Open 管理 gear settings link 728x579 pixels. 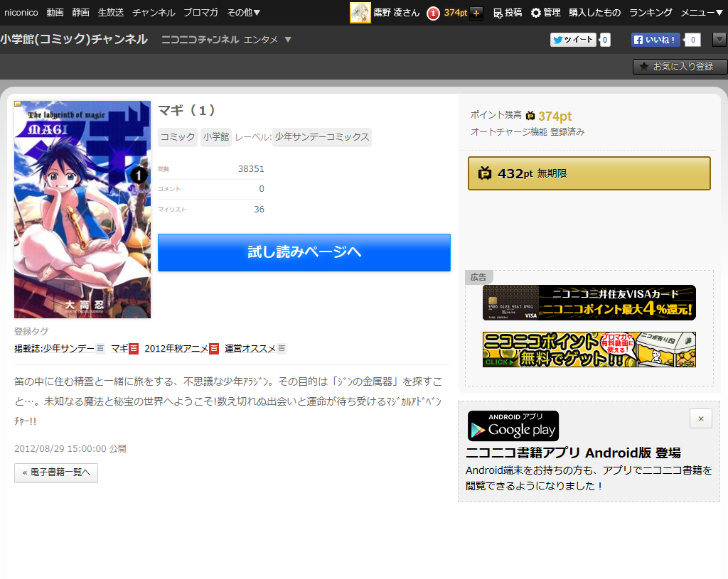(x=545, y=13)
